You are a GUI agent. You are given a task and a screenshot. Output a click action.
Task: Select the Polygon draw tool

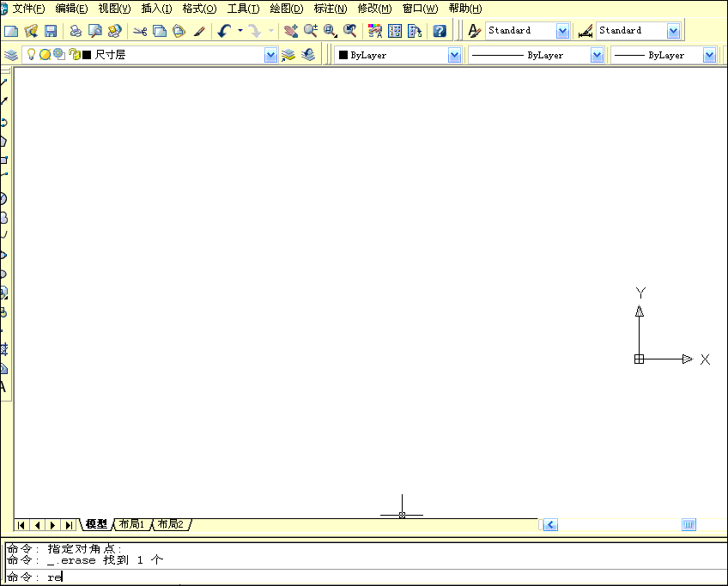pos(3,142)
